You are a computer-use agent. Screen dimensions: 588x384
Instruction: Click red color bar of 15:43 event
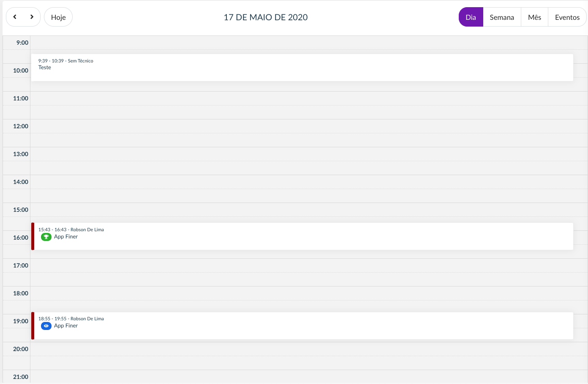[x=33, y=236]
